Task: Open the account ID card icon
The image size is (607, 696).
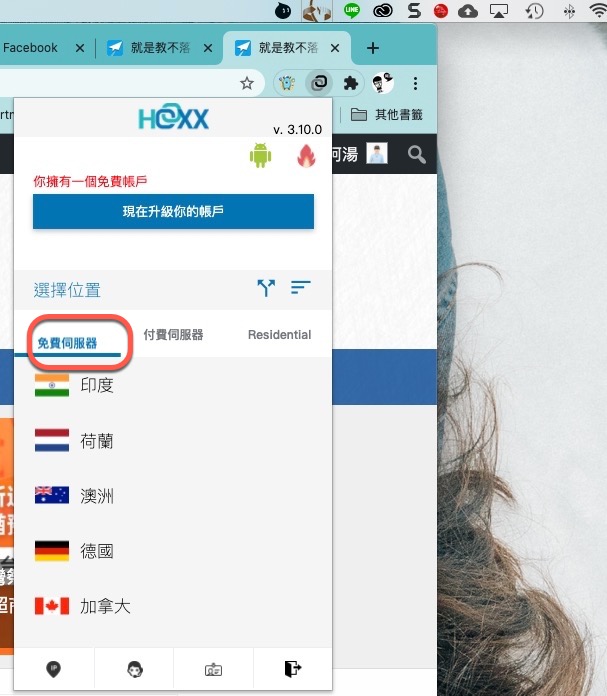Action: 214,670
